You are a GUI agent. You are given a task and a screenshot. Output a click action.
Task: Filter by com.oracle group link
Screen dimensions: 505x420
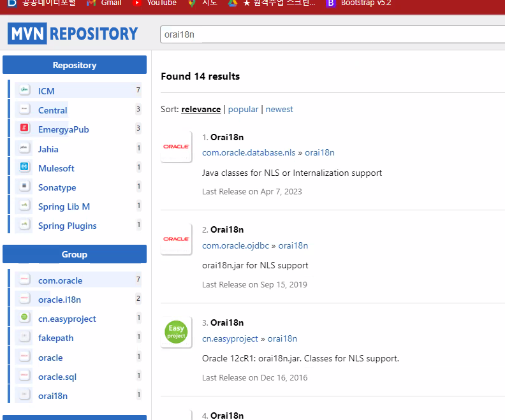tap(60, 280)
